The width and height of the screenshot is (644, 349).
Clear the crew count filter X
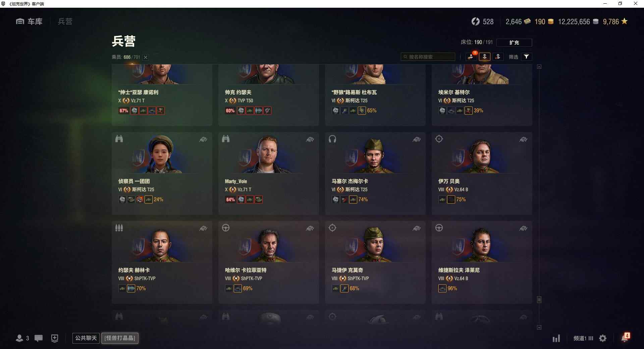pyautogui.click(x=146, y=57)
